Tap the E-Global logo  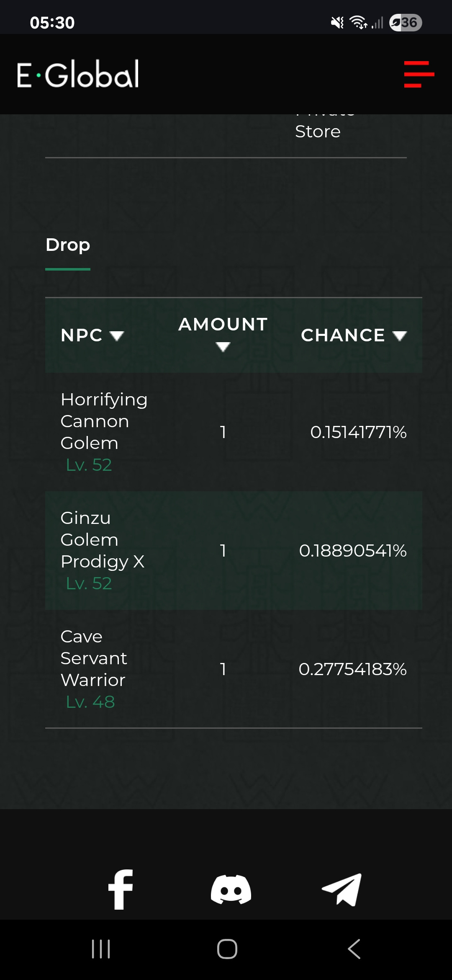78,74
